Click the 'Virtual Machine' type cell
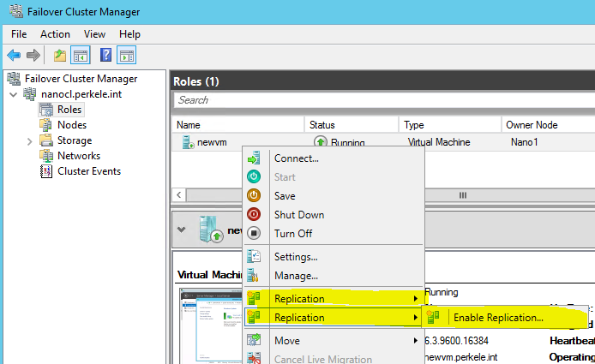 [x=439, y=142]
